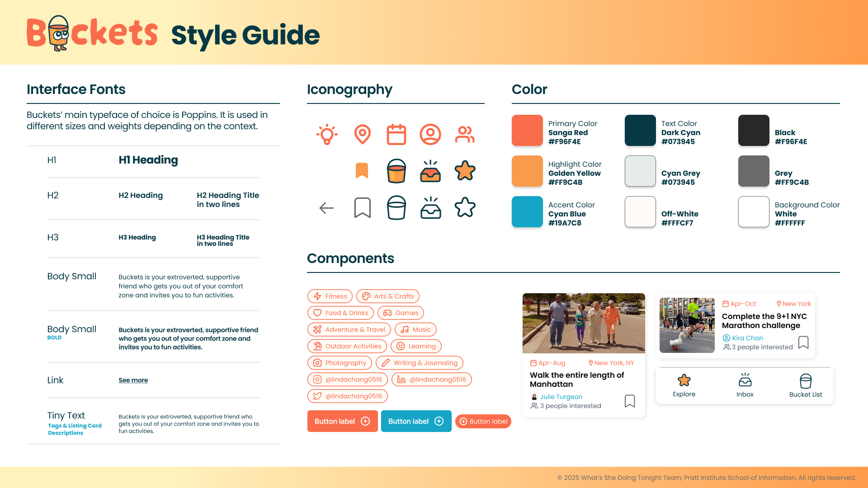Open the Inbox tab in navigation bar

(x=745, y=385)
